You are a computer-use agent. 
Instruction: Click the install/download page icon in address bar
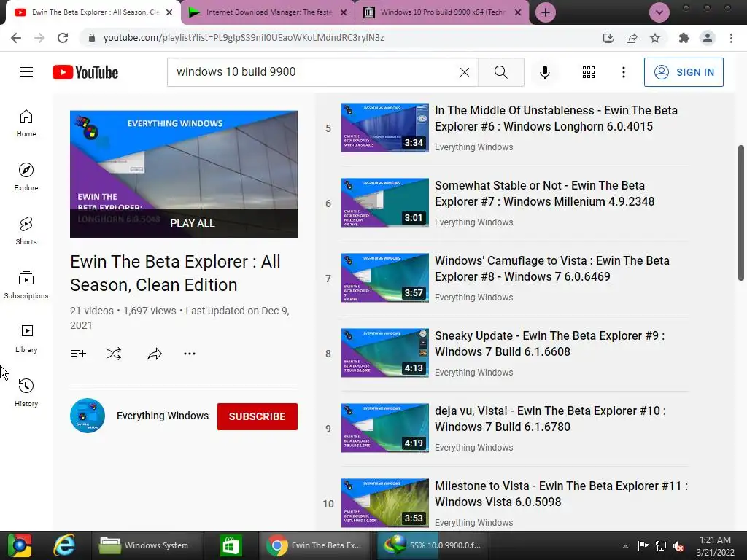click(608, 38)
